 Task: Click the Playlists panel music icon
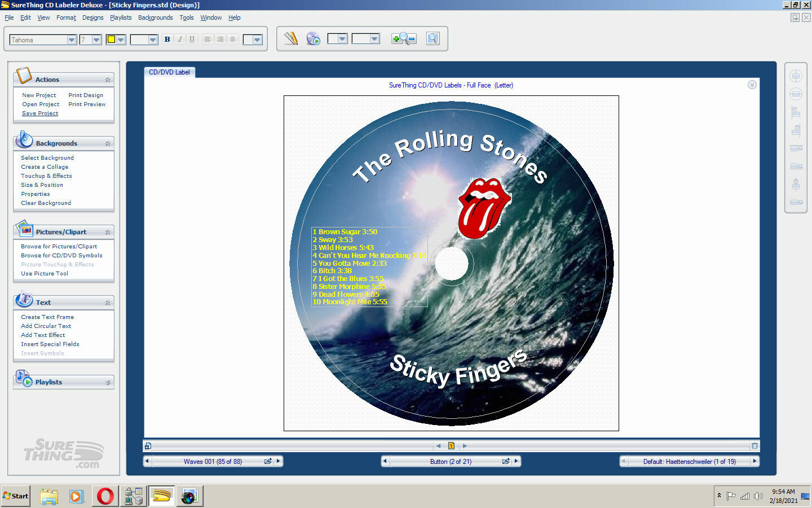tap(24, 379)
